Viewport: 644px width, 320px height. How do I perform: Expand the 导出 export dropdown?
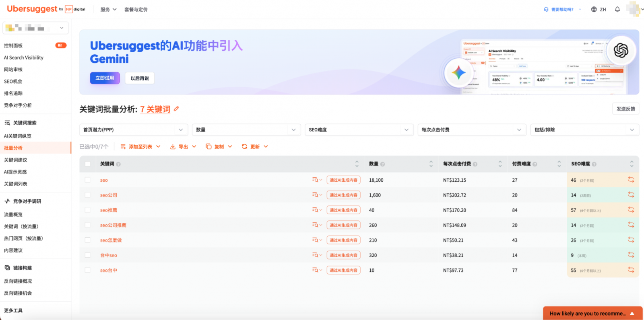tap(183, 147)
